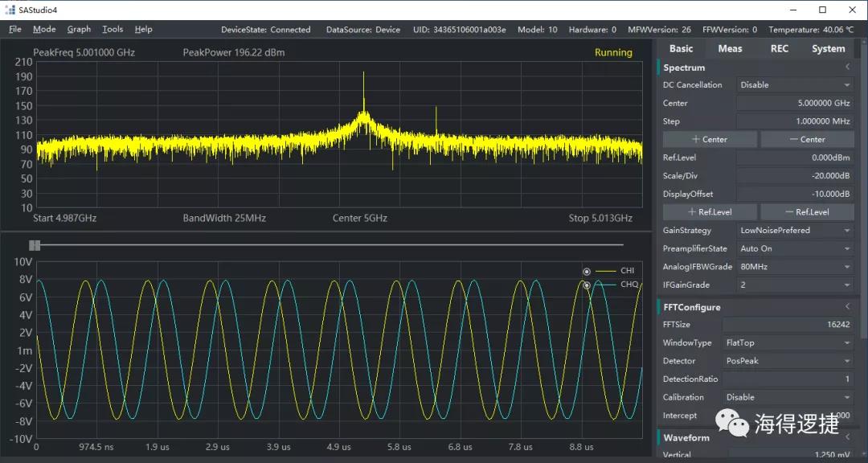Click the plus Center button
Image resolution: width=868 pixels, height=463 pixels.
tap(710, 140)
